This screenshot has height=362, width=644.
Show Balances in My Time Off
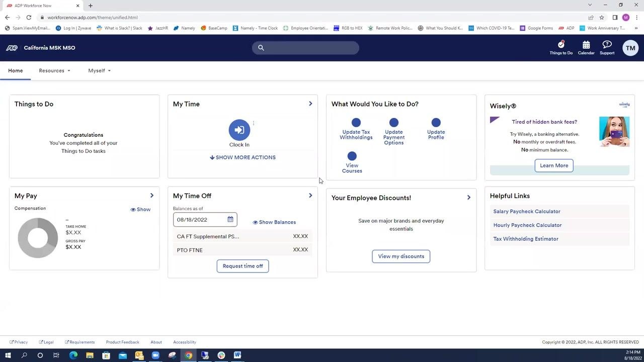coord(274,222)
